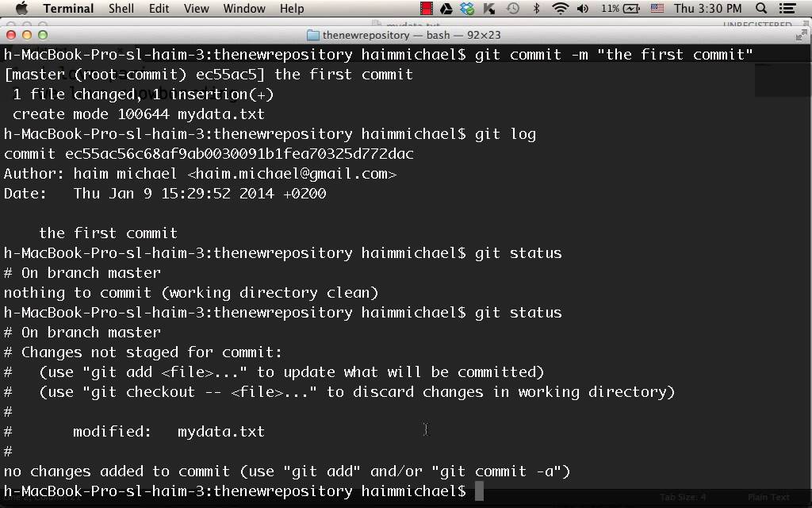Open the View menu
This screenshot has height=508, width=812.
(x=197, y=8)
